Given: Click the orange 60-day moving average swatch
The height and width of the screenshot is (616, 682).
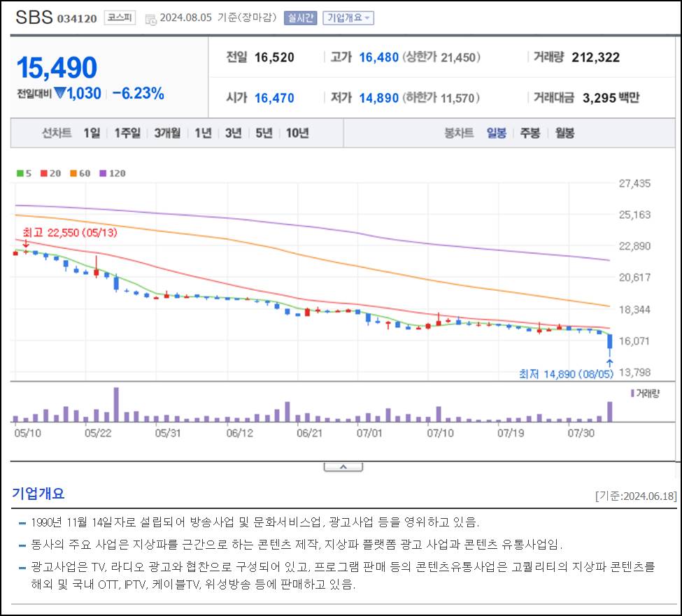Looking at the screenshot, I should point(73,173).
